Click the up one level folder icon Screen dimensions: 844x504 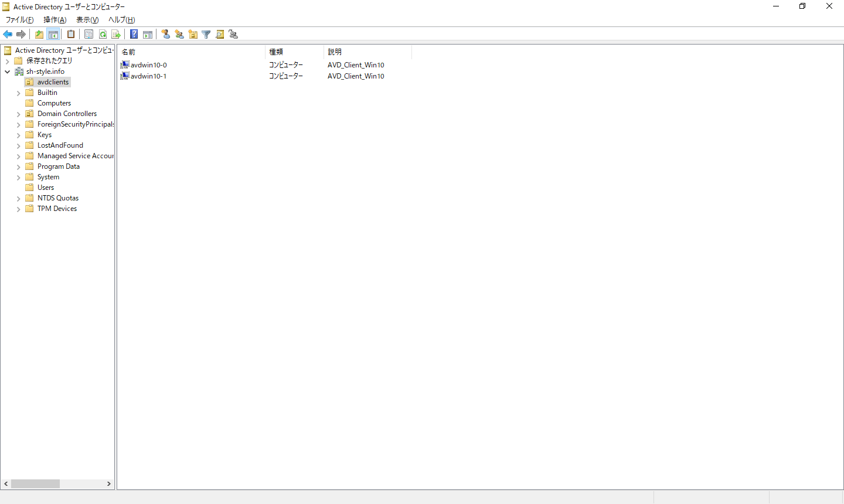click(x=39, y=35)
